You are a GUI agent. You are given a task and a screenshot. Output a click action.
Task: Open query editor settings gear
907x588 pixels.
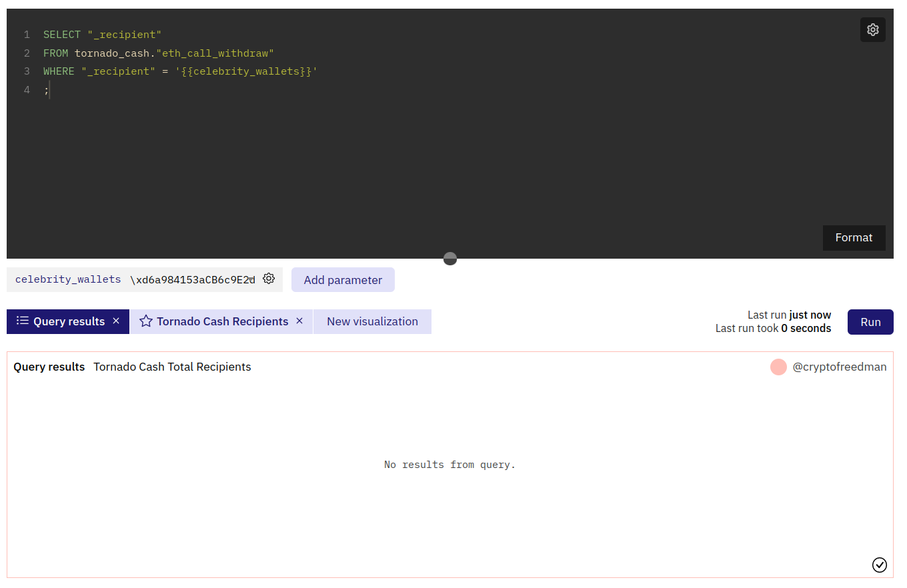pos(872,30)
